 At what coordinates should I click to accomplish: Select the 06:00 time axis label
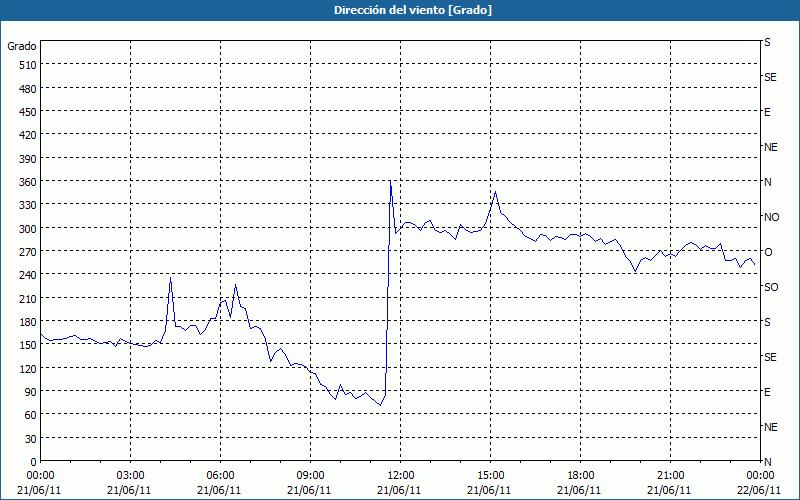click(220, 476)
